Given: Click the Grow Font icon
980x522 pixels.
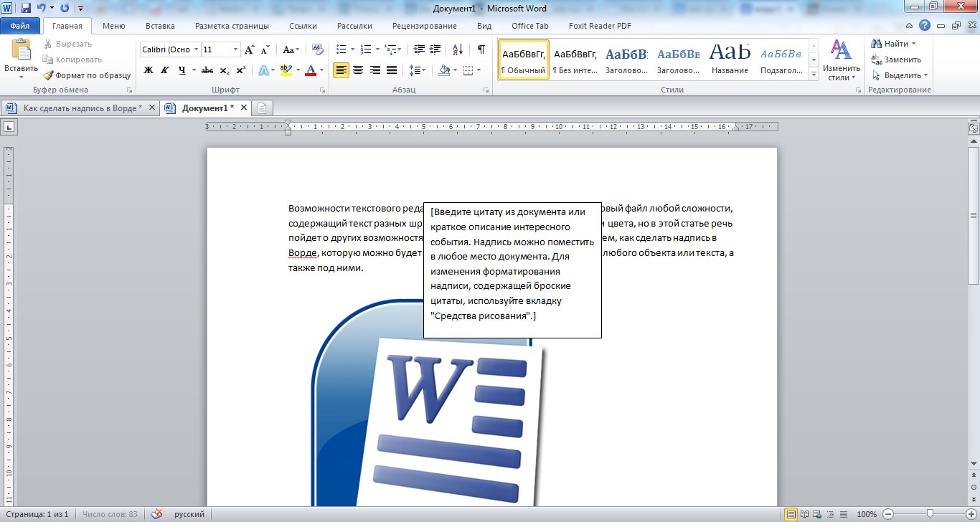Looking at the screenshot, I should point(249,49).
